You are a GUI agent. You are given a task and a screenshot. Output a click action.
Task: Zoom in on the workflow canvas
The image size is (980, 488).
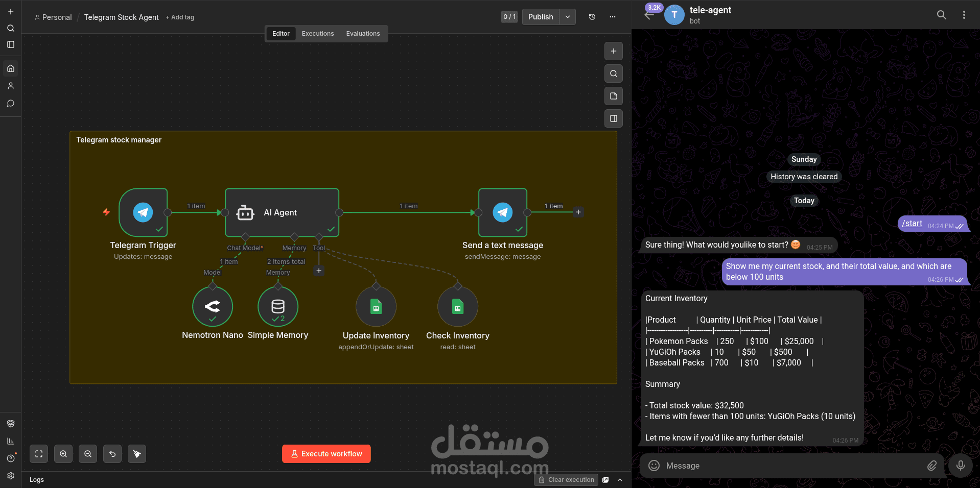pyautogui.click(x=63, y=454)
